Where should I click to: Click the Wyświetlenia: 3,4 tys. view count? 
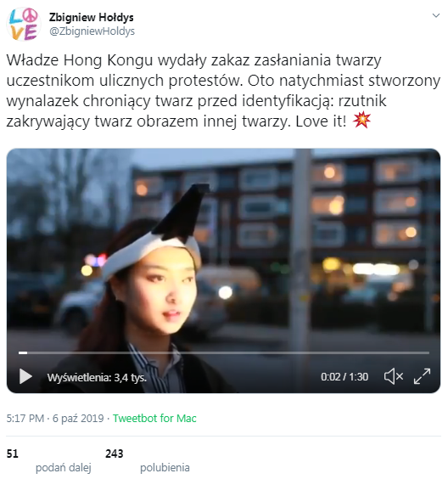(x=97, y=378)
